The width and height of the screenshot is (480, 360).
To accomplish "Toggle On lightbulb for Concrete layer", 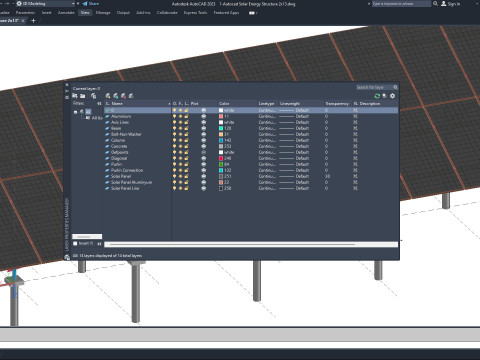I will tap(174, 146).
